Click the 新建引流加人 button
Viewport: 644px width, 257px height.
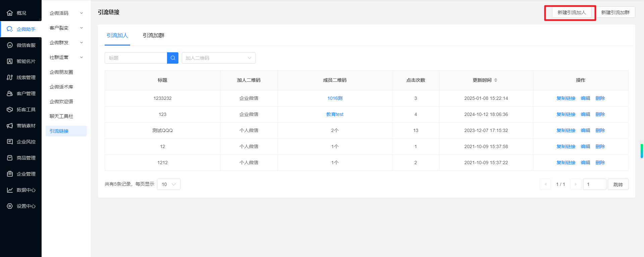[x=572, y=12]
